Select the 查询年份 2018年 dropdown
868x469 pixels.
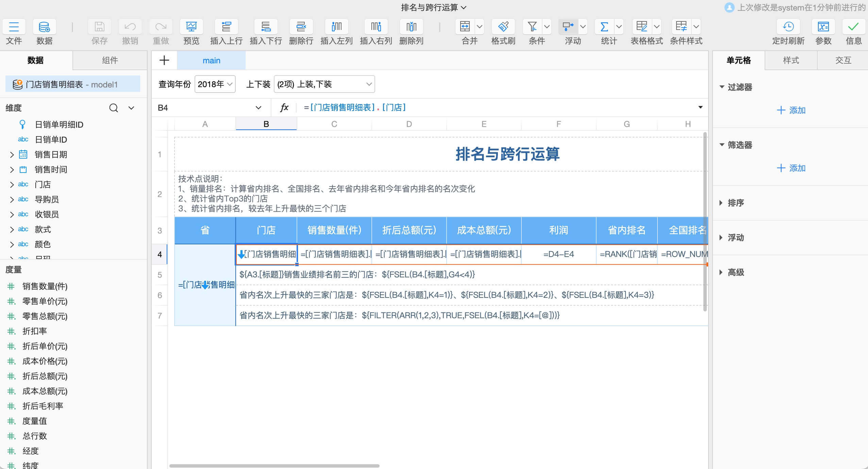(214, 84)
